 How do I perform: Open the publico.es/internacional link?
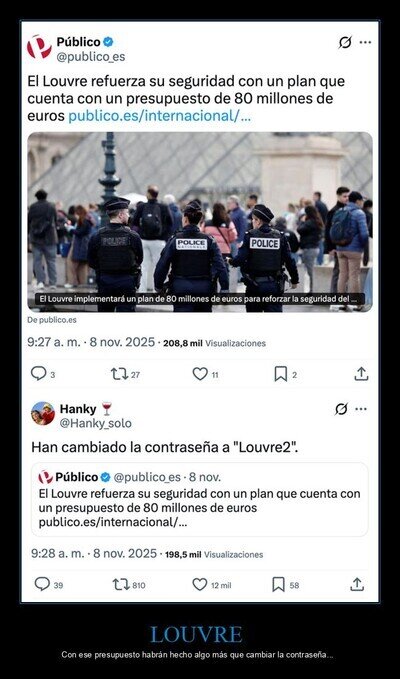click(159, 116)
